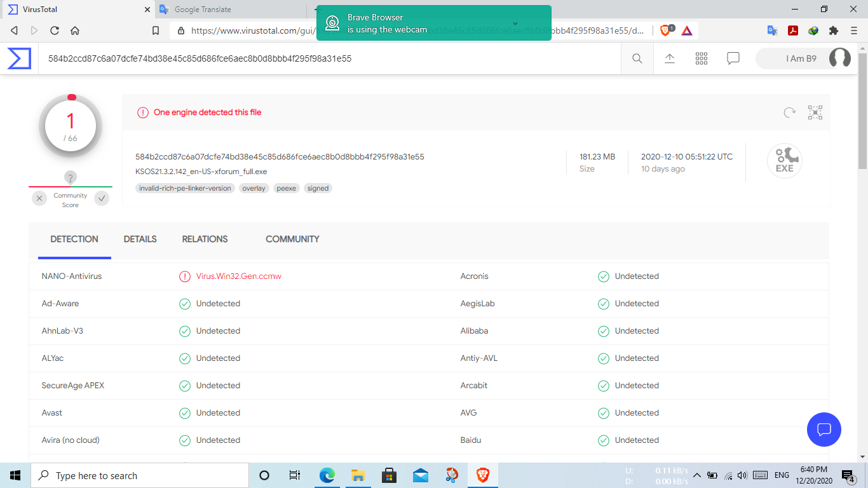868x488 pixels.
Task: Click the 2020-12-10 05:51:22 UTC timestamp
Action: coord(687,157)
